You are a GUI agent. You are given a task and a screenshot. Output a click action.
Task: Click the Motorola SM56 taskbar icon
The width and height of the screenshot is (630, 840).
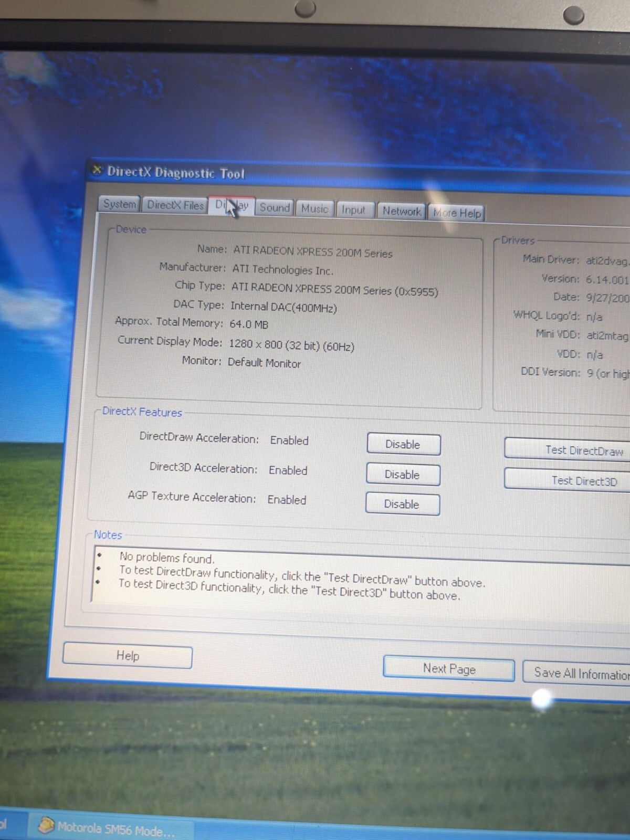click(x=46, y=825)
